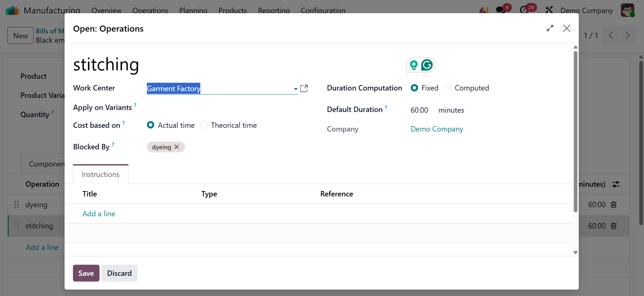This screenshot has height=296, width=644.
Task: Open the Reporting menu
Action: click(x=274, y=10)
